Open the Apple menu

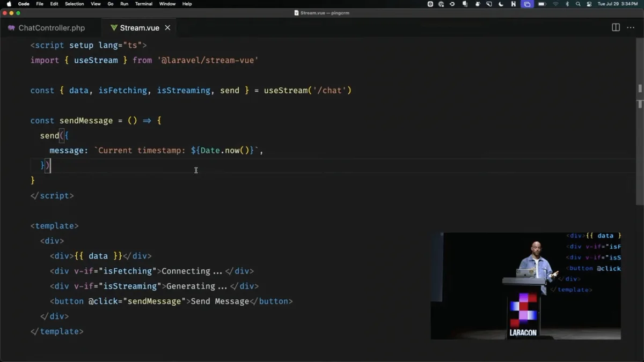pyautogui.click(x=9, y=4)
